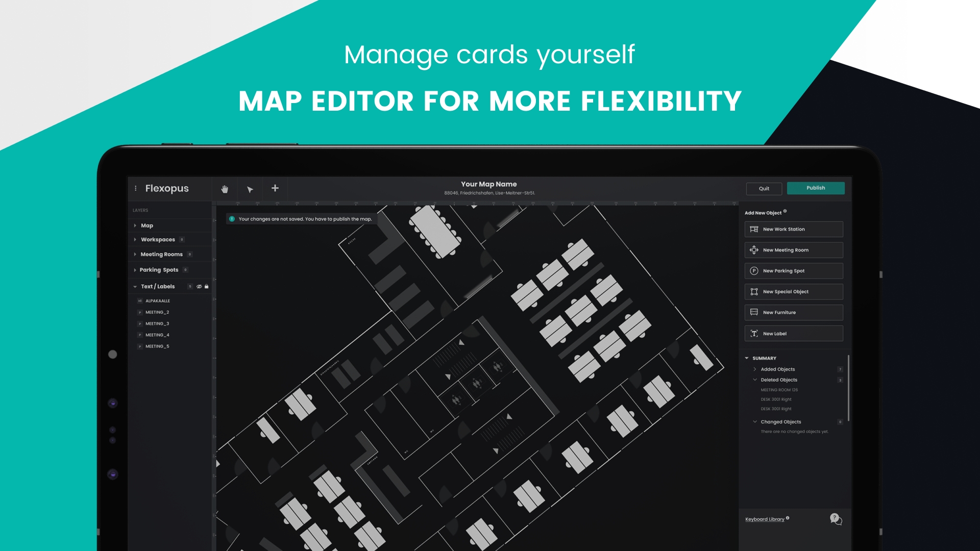
Task: Add a New Special Object
Action: (x=793, y=292)
